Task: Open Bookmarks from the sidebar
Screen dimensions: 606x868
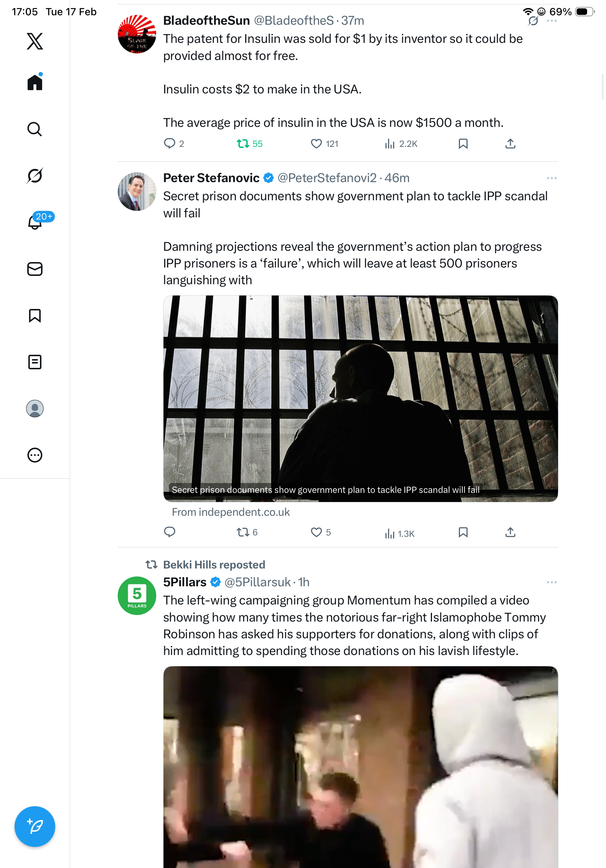Action: (35, 316)
